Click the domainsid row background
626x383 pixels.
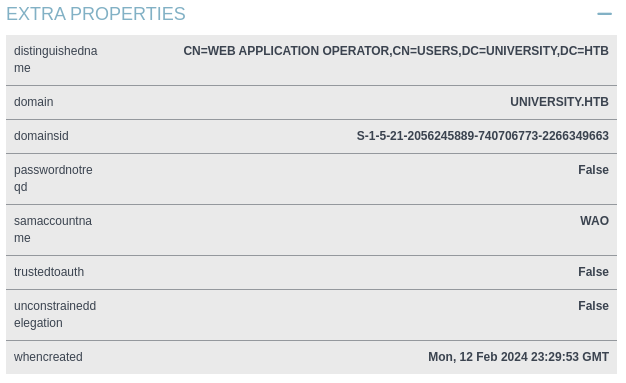pos(311,136)
